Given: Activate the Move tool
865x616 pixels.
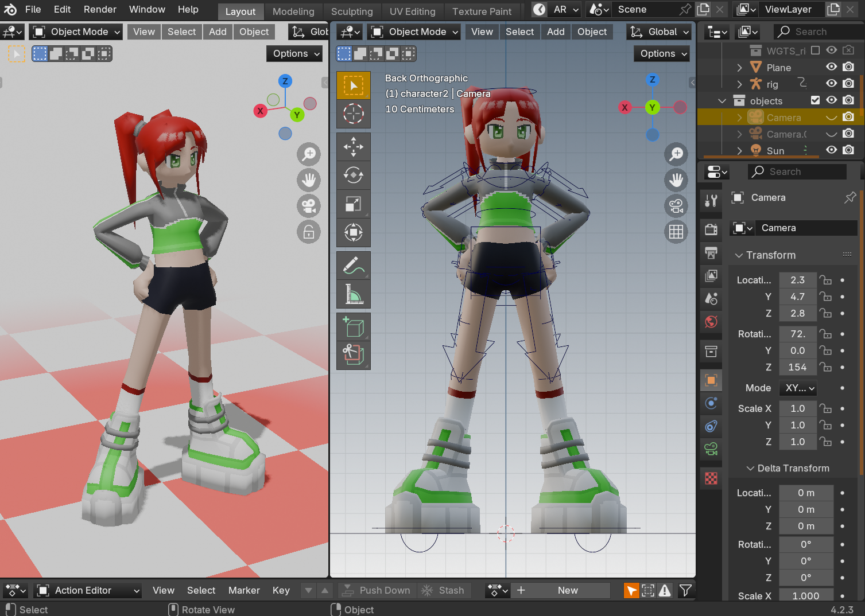Looking at the screenshot, I should (x=353, y=147).
